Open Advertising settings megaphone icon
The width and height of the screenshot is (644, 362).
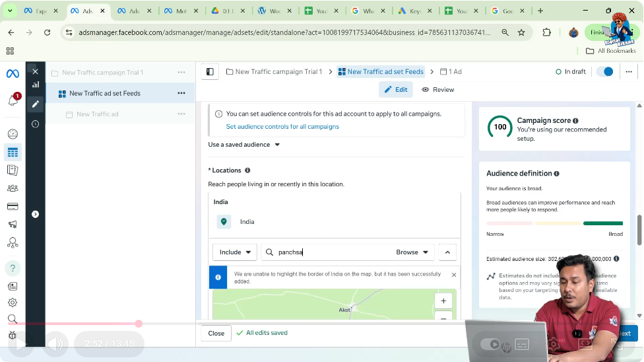(13, 224)
